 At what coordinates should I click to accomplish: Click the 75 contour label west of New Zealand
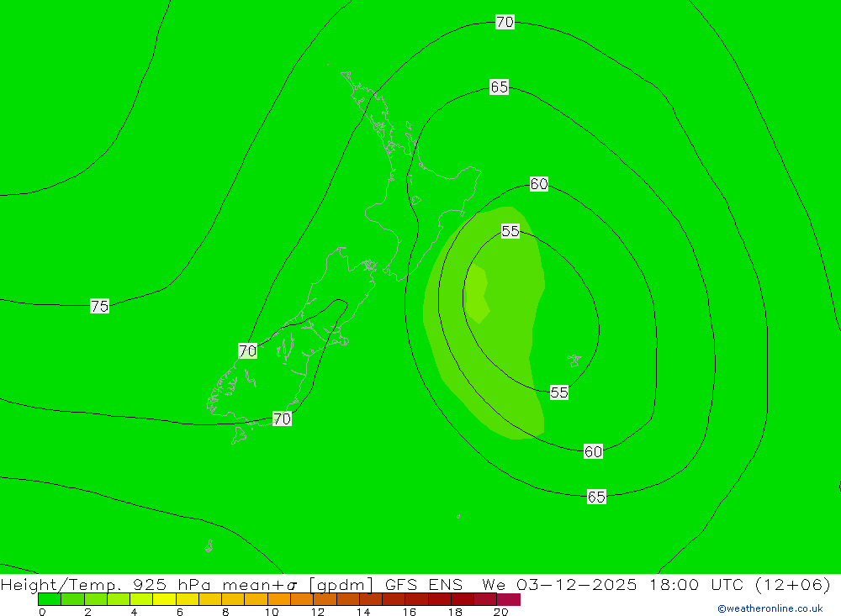pyautogui.click(x=100, y=306)
